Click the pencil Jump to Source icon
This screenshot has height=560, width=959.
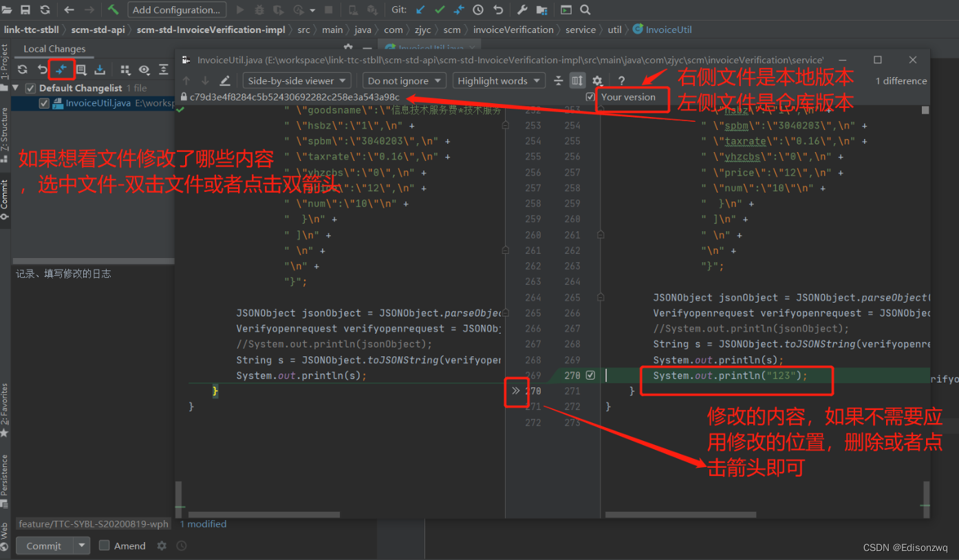(225, 80)
